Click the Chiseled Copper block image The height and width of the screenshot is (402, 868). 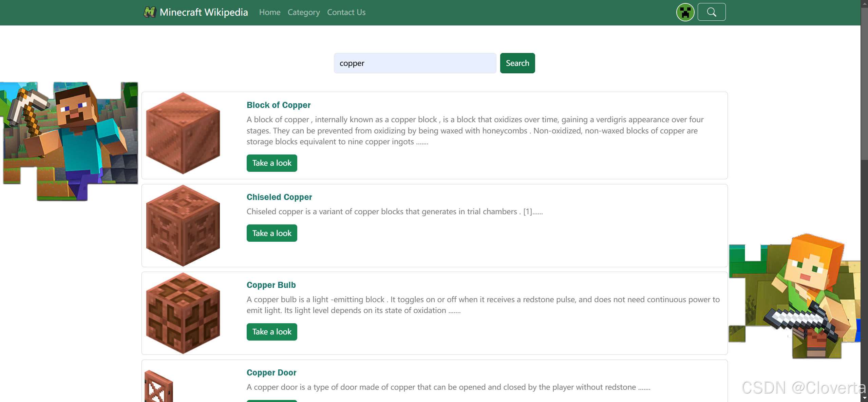[x=183, y=225]
